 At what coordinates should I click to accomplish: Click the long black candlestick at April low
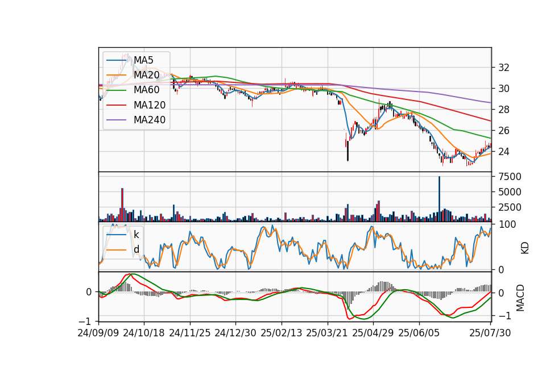click(x=348, y=151)
